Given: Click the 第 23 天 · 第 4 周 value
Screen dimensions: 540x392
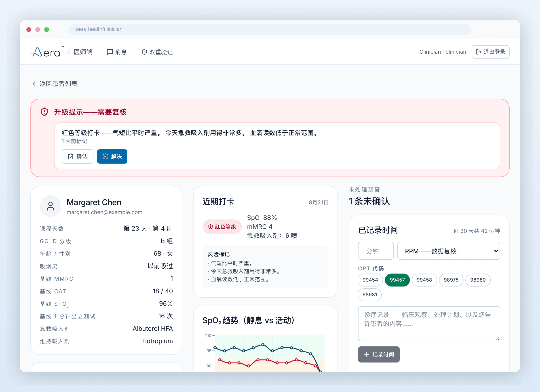Looking at the screenshot, I should (148, 228).
